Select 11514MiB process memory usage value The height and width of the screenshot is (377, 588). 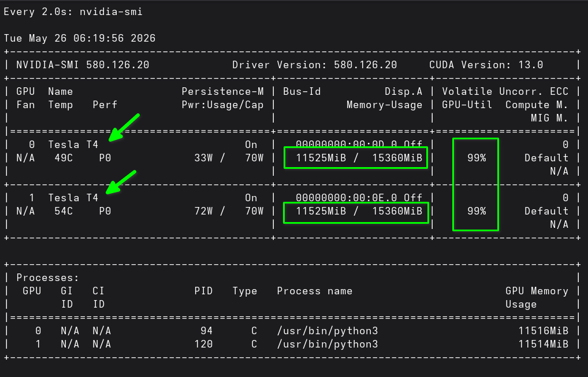coord(544,344)
